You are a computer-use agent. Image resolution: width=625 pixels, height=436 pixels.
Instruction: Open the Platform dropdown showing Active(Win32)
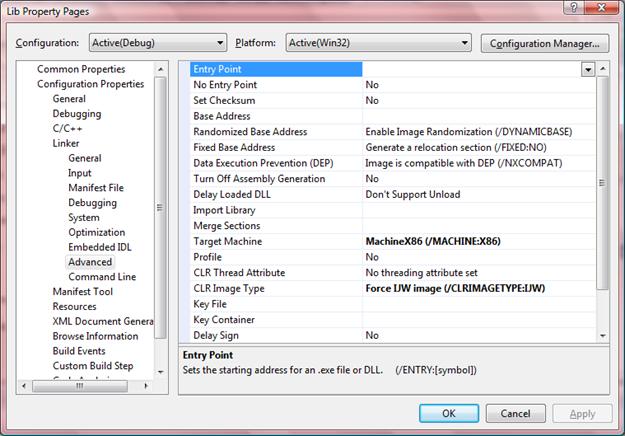point(378,43)
